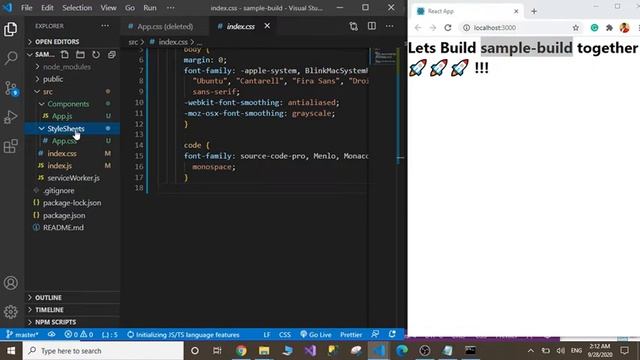Open the Run and Debug view
Viewport: 640px width, 360px height.
[x=11, y=117]
